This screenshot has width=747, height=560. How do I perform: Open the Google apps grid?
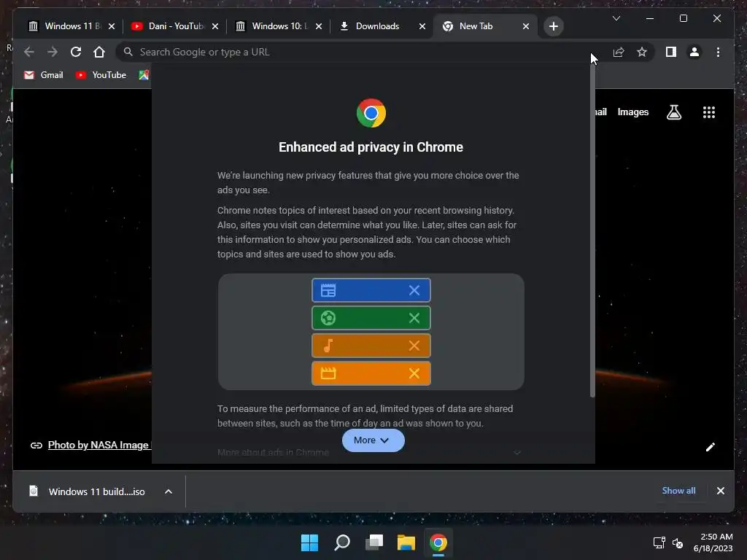coord(709,112)
